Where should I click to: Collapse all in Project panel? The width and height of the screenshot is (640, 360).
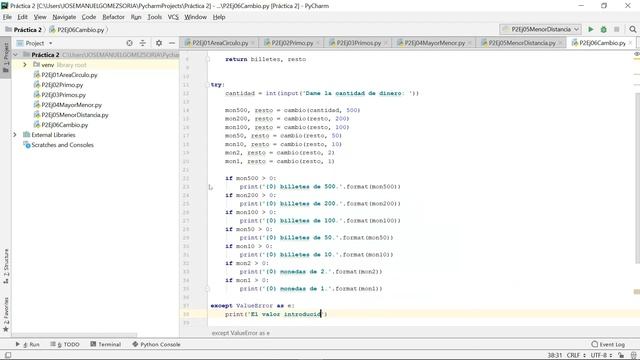point(142,43)
